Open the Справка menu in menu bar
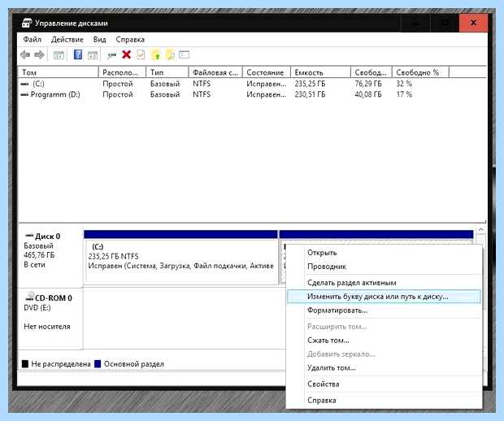 click(x=130, y=40)
